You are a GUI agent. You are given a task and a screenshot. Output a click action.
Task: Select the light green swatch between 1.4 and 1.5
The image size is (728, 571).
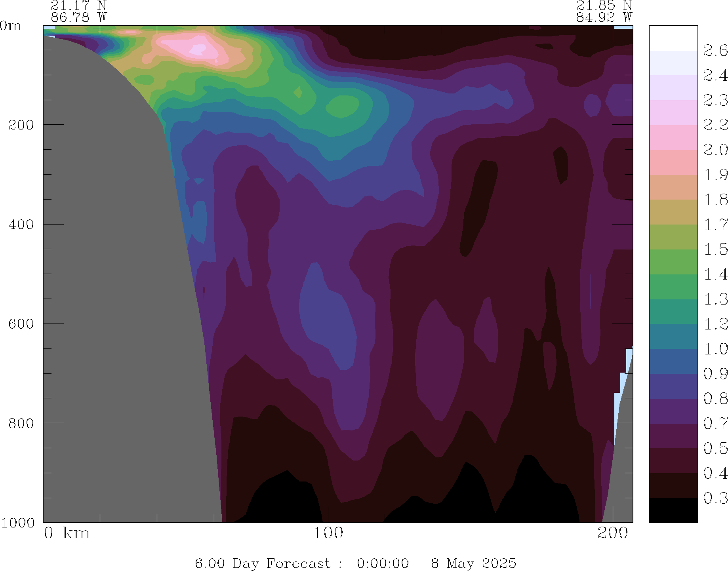(673, 262)
